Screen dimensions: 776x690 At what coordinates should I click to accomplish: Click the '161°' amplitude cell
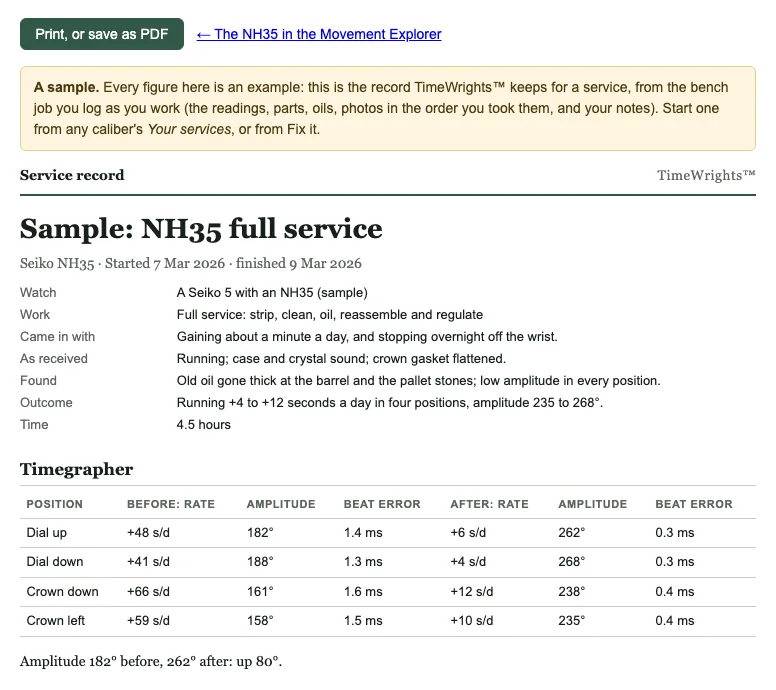pos(260,591)
